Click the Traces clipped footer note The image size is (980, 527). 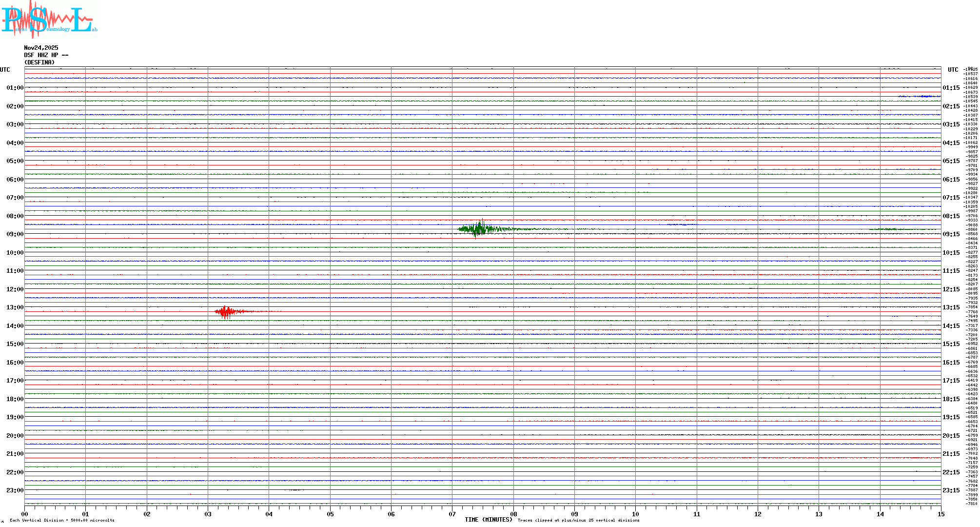point(578,520)
